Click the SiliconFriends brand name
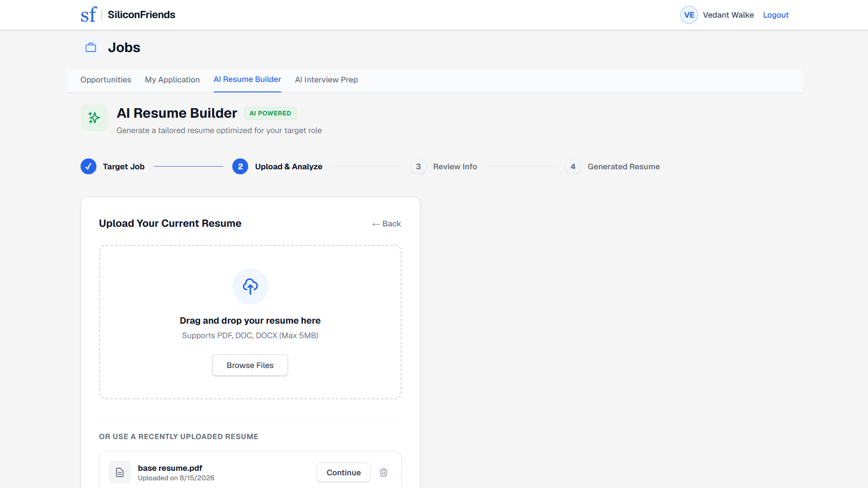The image size is (868, 488). [141, 14]
